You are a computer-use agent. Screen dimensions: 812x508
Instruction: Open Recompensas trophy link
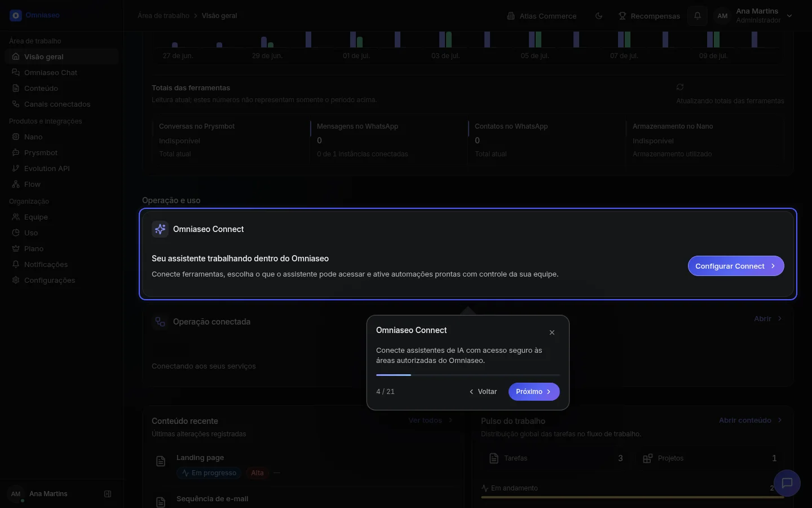click(649, 16)
